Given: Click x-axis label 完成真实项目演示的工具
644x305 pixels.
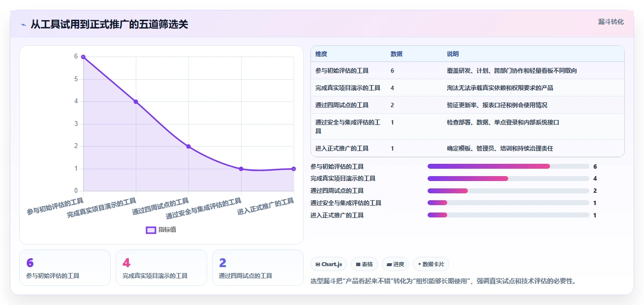Looking at the screenshot, I should pyautogui.click(x=102, y=209).
